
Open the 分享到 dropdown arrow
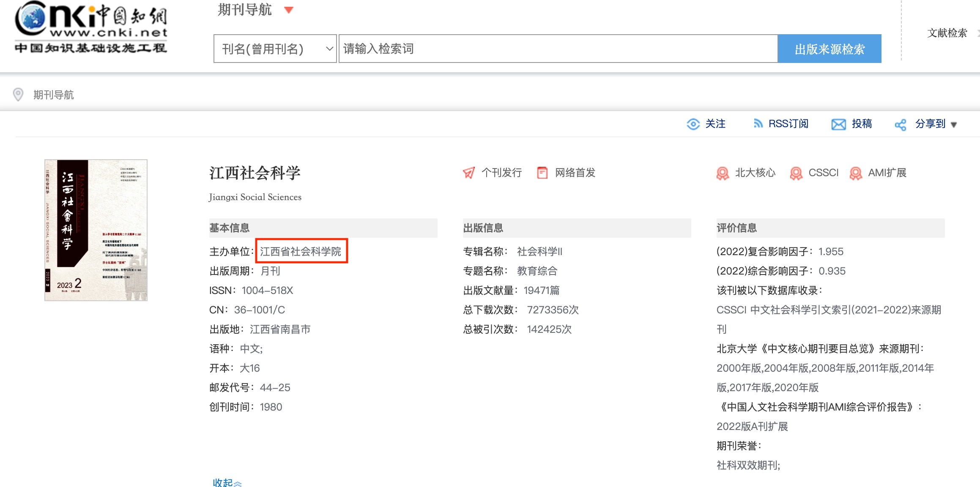(x=954, y=125)
